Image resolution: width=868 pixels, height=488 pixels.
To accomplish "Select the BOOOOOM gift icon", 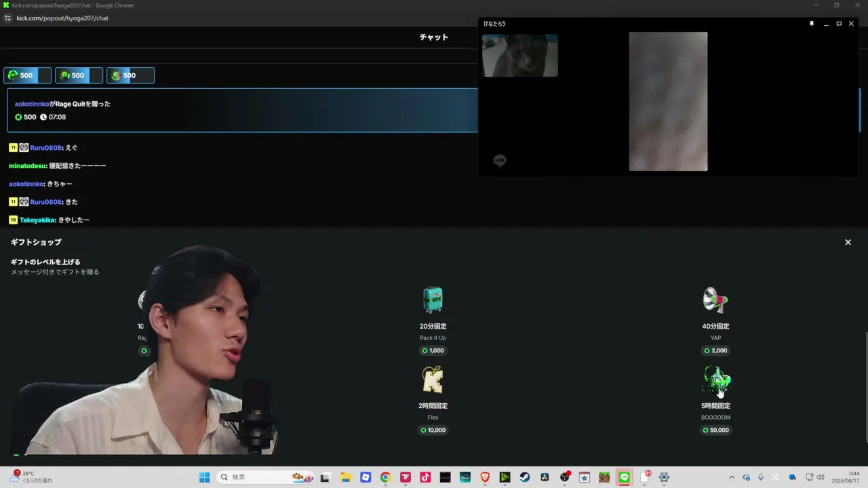I will (x=715, y=380).
